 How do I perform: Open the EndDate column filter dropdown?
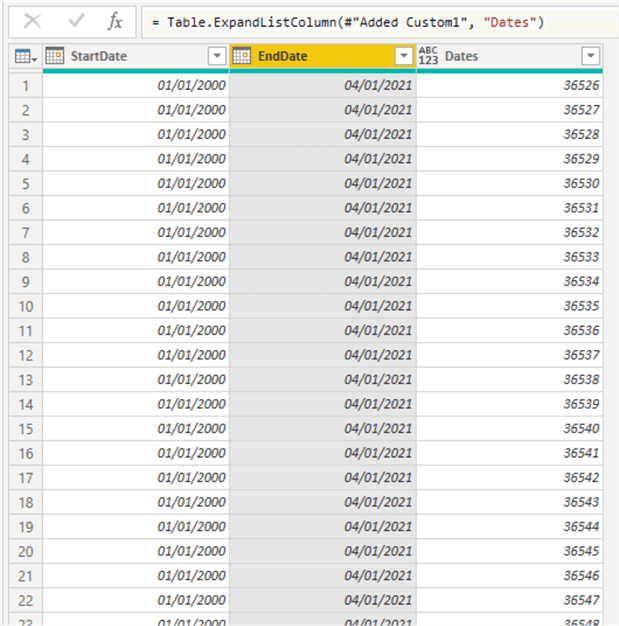pyautogui.click(x=404, y=56)
